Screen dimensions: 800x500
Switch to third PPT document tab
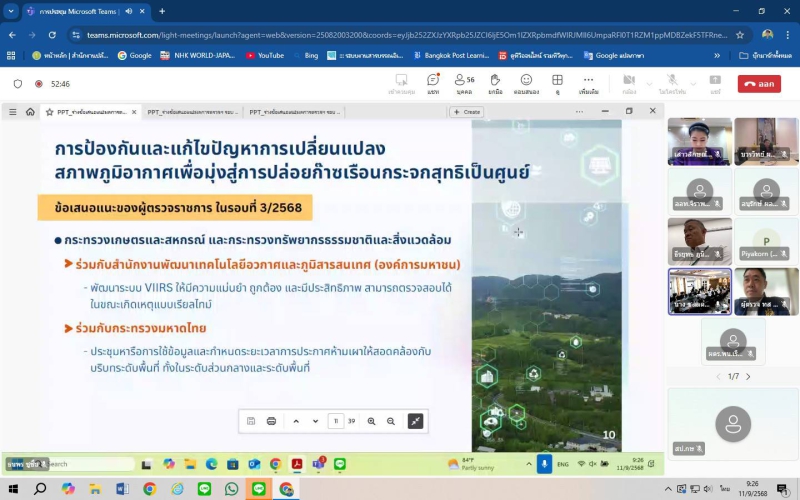coord(295,112)
